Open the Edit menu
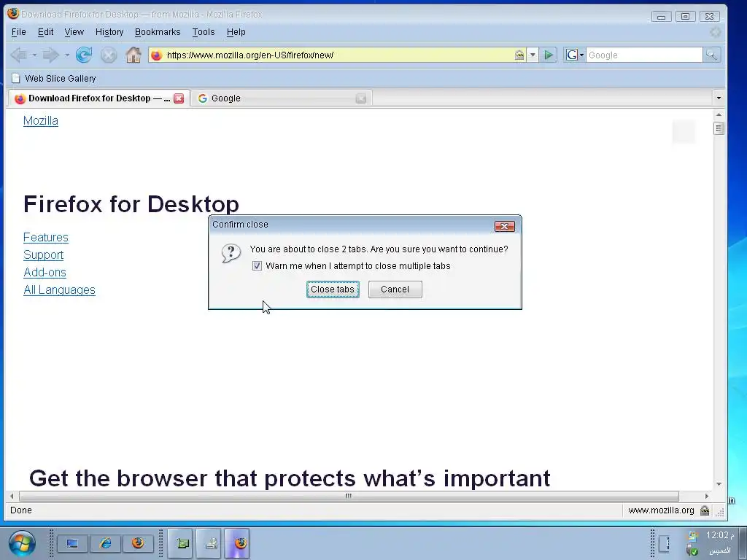This screenshot has width=747, height=560. pos(45,32)
